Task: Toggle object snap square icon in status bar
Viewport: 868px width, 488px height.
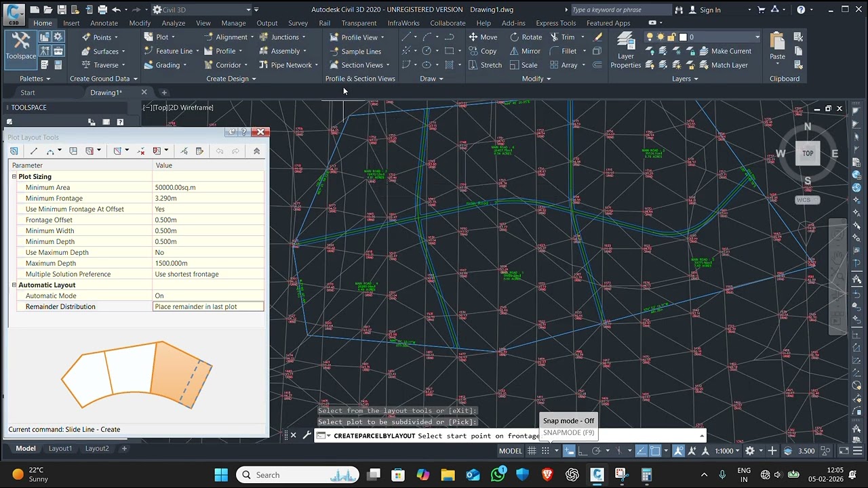Action: point(655,451)
